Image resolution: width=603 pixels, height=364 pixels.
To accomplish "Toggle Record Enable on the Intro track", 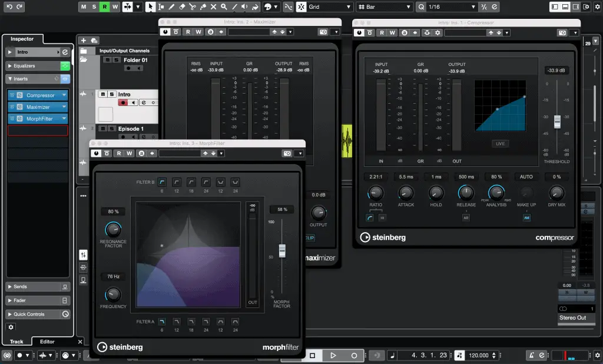I will point(123,102).
